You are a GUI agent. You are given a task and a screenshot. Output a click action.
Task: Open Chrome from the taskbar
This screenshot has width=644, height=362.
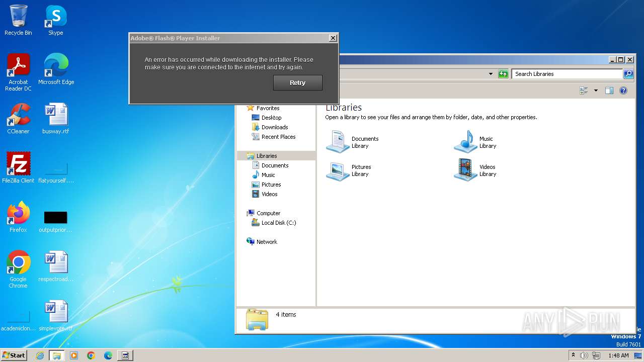pyautogui.click(x=91, y=355)
